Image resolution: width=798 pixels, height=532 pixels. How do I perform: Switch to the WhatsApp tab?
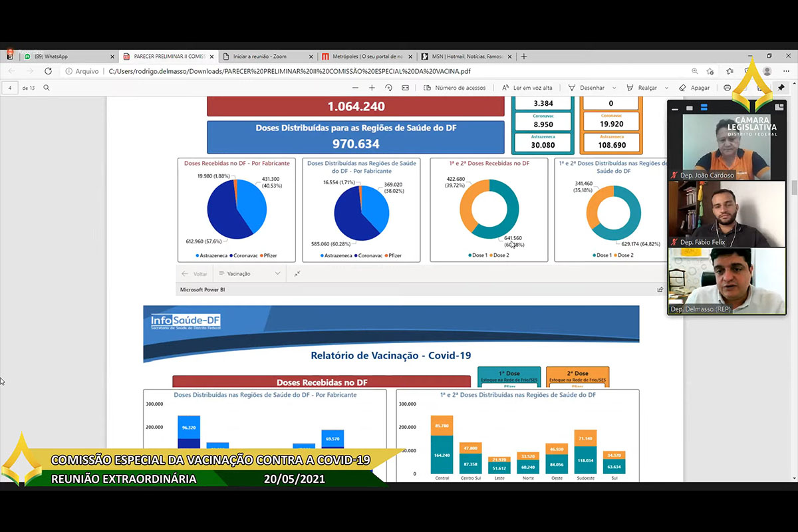(66, 57)
